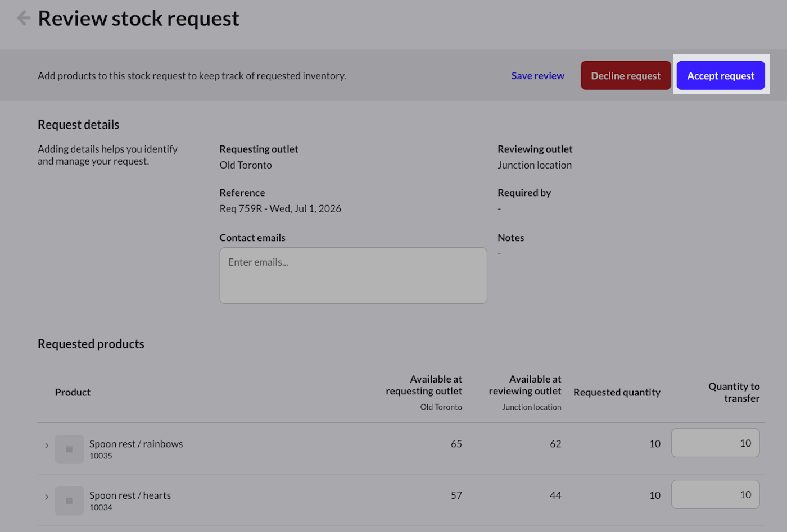The height and width of the screenshot is (532, 787).
Task: Click 'Available at requesting outlet' column header
Action: point(424,385)
